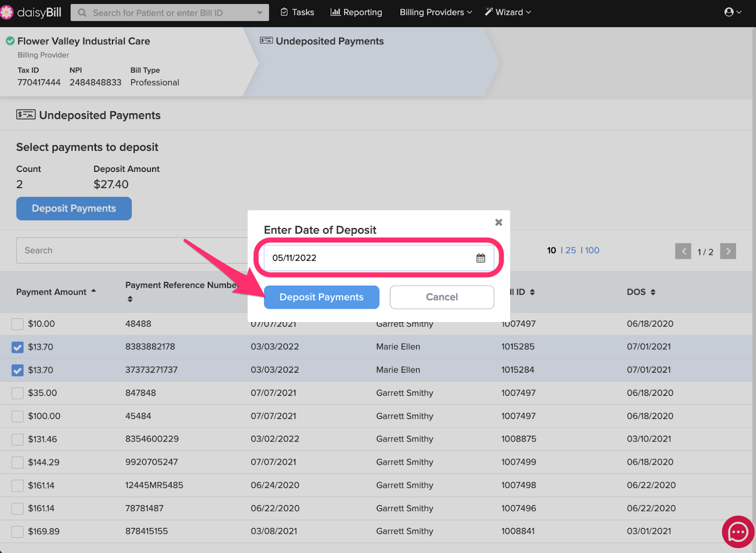The width and height of the screenshot is (756, 553).
Task: Go to the next page arrow
Action: click(728, 251)
